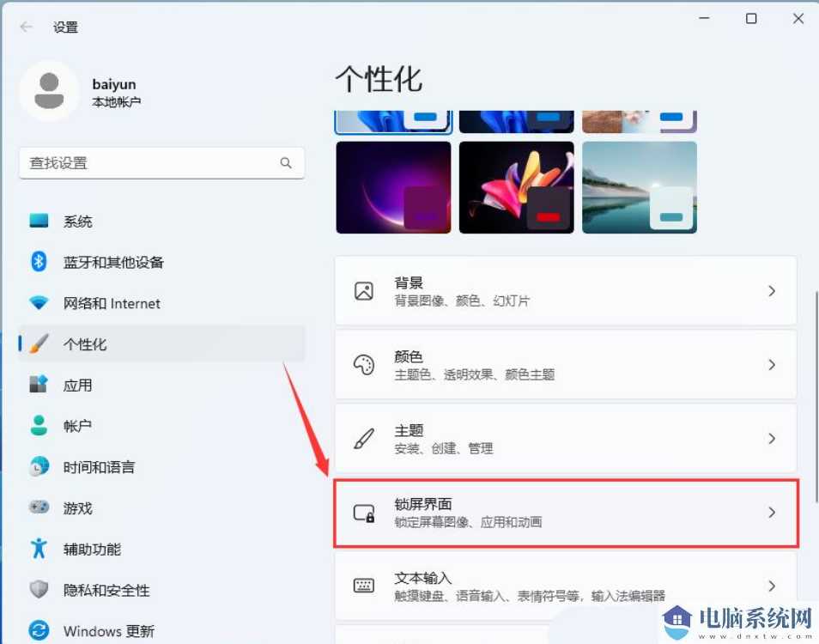This screenshot has height=644, width=819.
Task: Select the purple galaxy theme thumbnail
Action: point(392,186)
